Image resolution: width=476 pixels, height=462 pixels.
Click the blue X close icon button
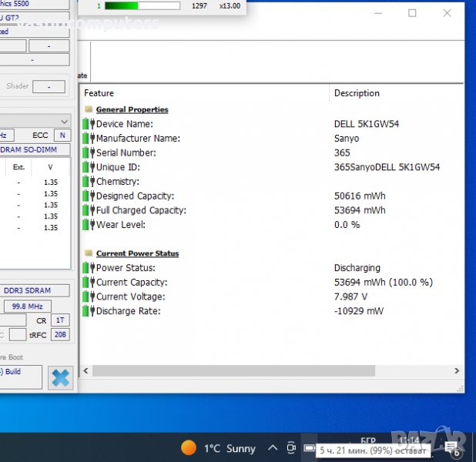pos(60,377)
